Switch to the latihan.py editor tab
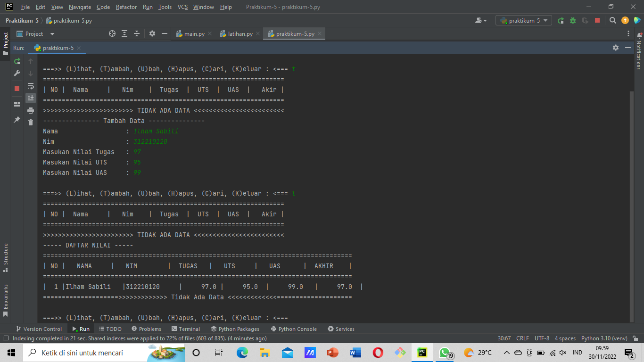644x362 pixels. pyautogui.click(x=240, y=34)
